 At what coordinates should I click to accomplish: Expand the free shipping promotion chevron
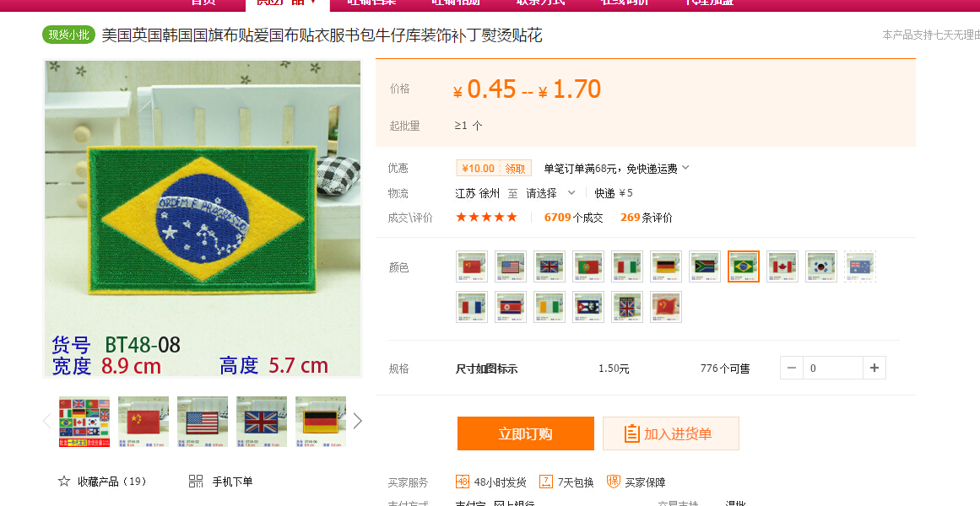click(685, 168)
